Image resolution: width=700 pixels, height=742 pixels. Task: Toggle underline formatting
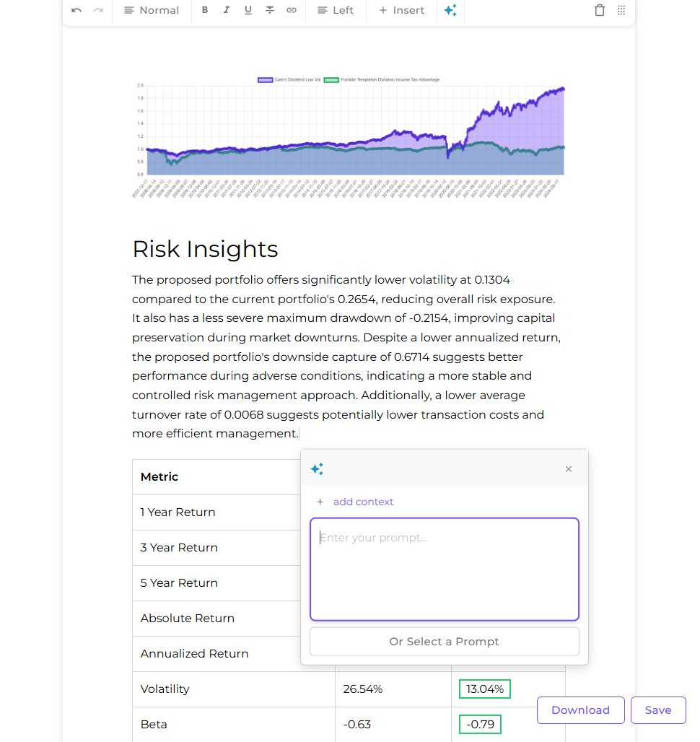point(248,10)
